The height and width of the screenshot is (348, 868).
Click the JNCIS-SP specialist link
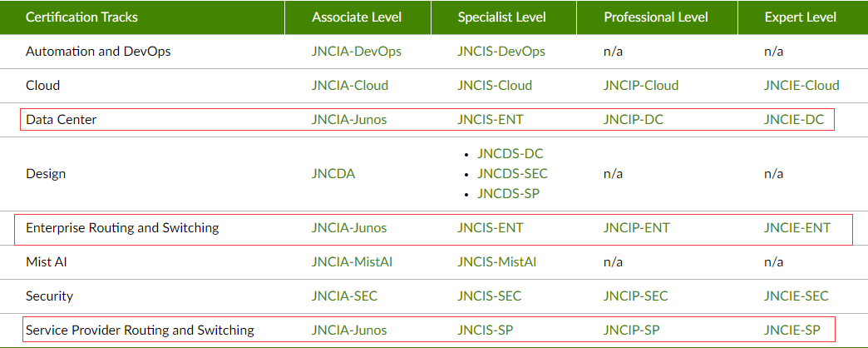(486, 331)
